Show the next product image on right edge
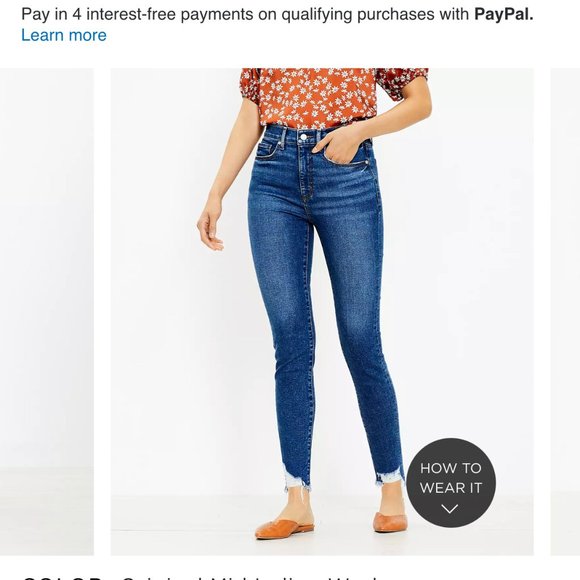This screenshot has width=580, height=580. click(565, 312)
